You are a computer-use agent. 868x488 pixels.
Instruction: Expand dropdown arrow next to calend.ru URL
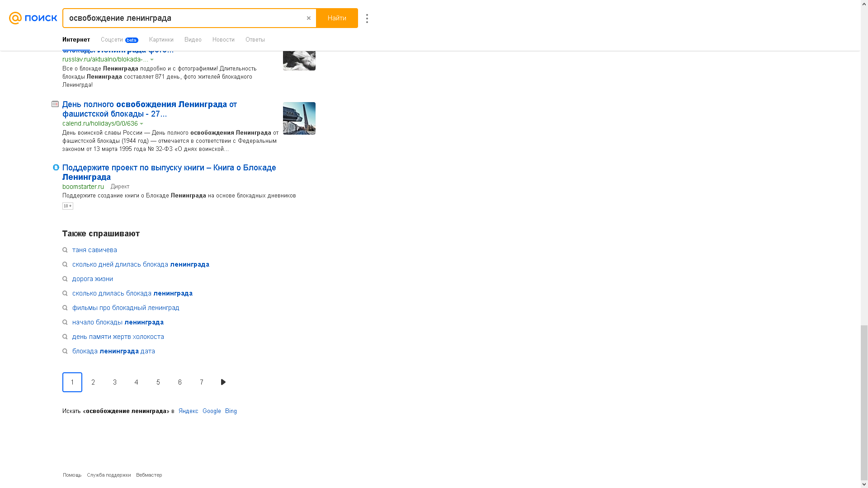tap(142, 124)
